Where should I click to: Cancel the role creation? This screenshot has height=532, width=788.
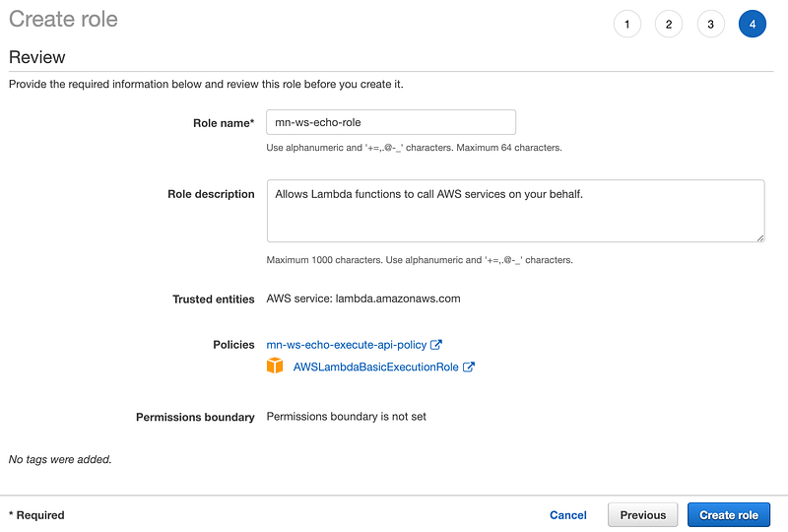[x=568, y=515]
